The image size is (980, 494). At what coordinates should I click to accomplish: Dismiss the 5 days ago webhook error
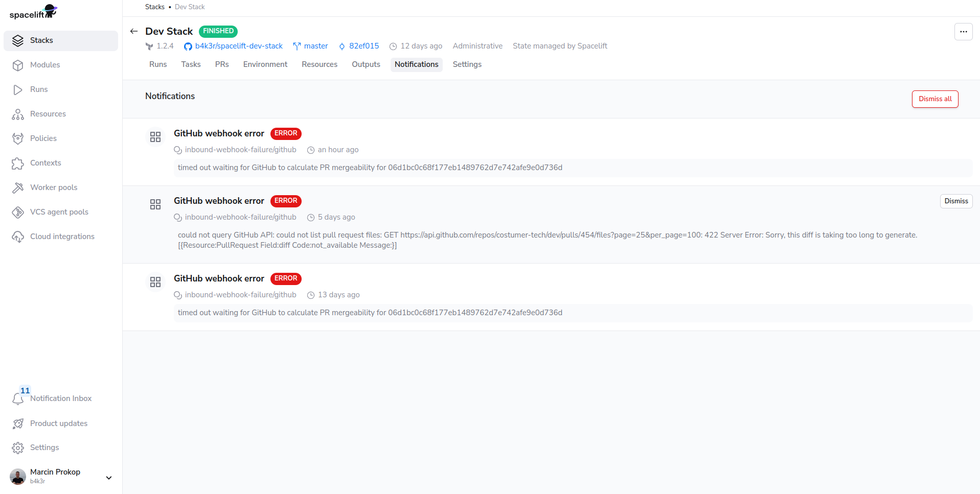(955, 201)
